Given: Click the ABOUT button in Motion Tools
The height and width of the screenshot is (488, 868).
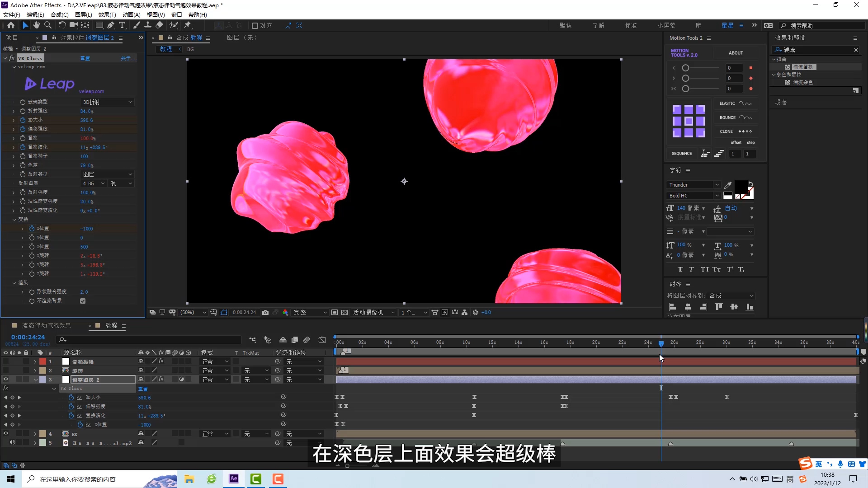Looking at the screenshot, I should (736, 53).
